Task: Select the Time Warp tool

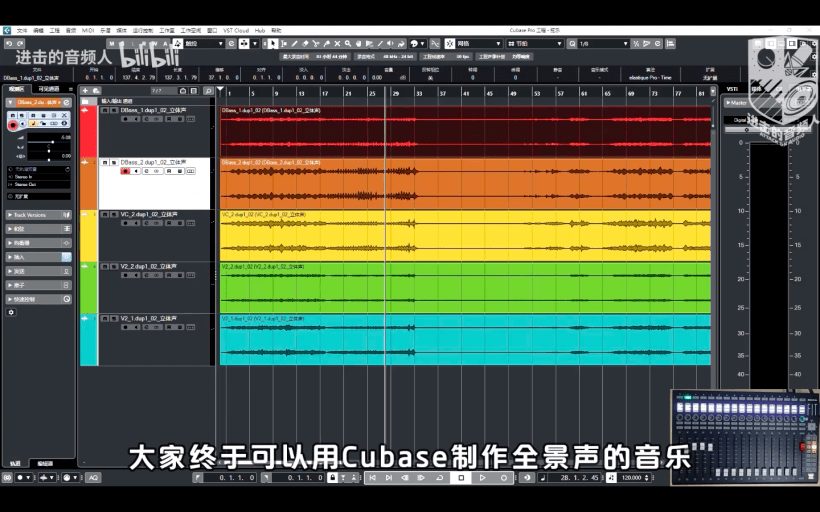Action: pos(369,44)
